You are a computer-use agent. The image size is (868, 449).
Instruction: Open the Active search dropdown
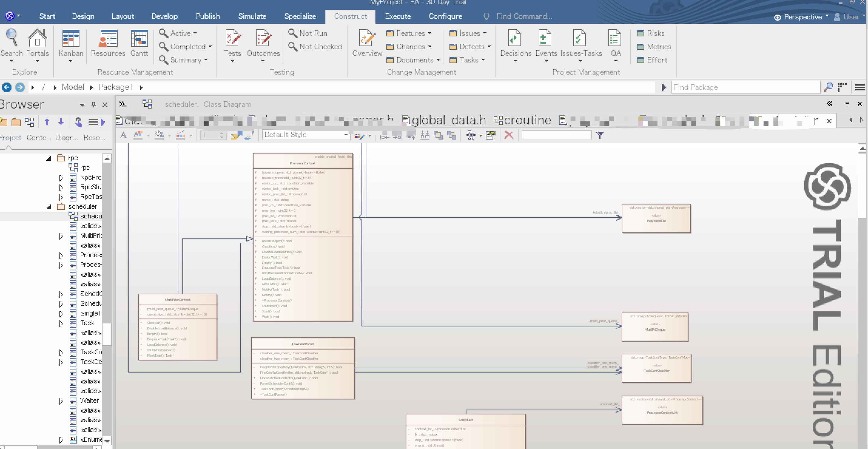pos(178,33)
